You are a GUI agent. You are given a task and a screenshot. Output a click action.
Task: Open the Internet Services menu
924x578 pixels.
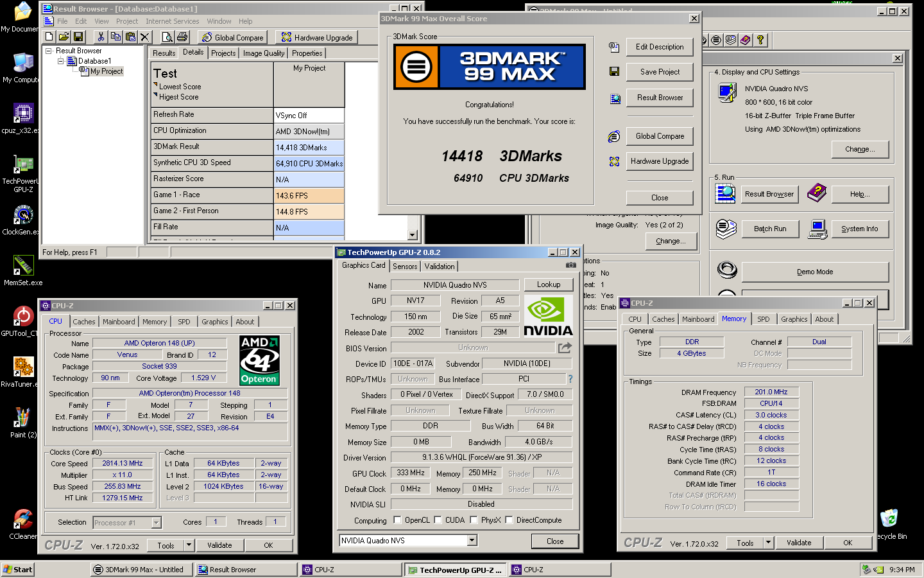pos(172,21)
